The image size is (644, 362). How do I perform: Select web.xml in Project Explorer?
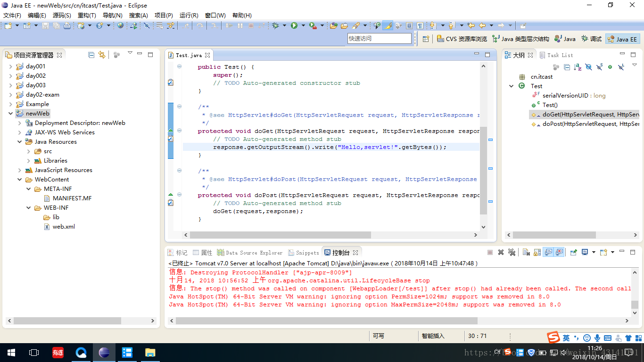(59, 227)
